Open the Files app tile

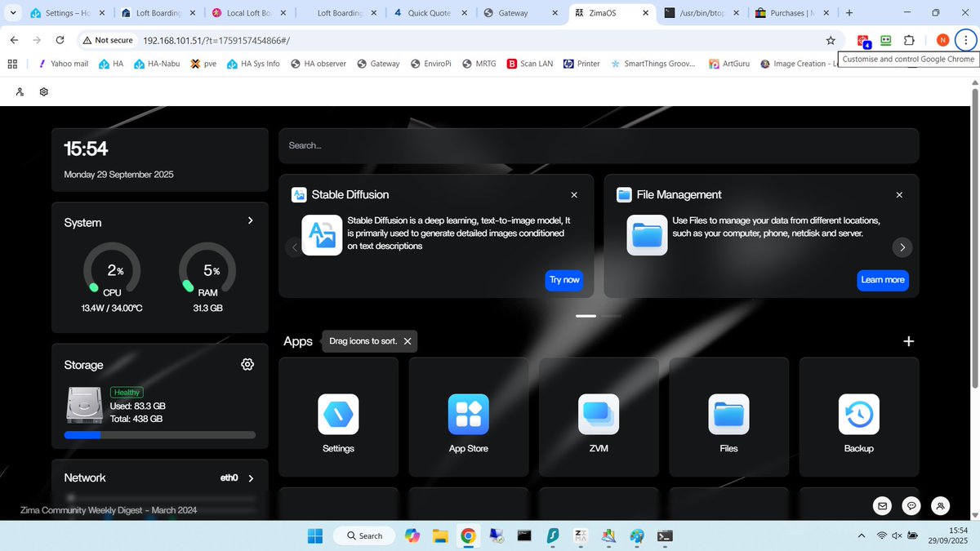(x=728, y=416)
